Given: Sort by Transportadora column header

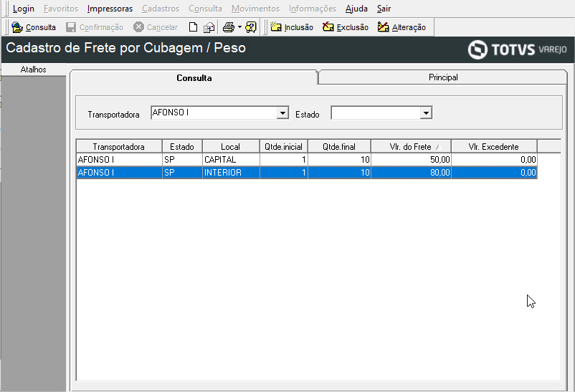Looking at the screenshot, I should click(119, 147).
